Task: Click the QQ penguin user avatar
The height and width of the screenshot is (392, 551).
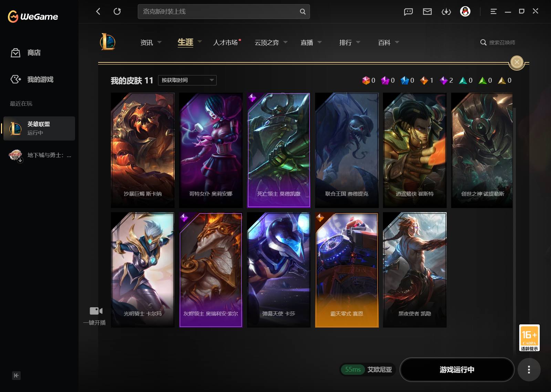Action: pyautogui.click(x=465, y=11)
